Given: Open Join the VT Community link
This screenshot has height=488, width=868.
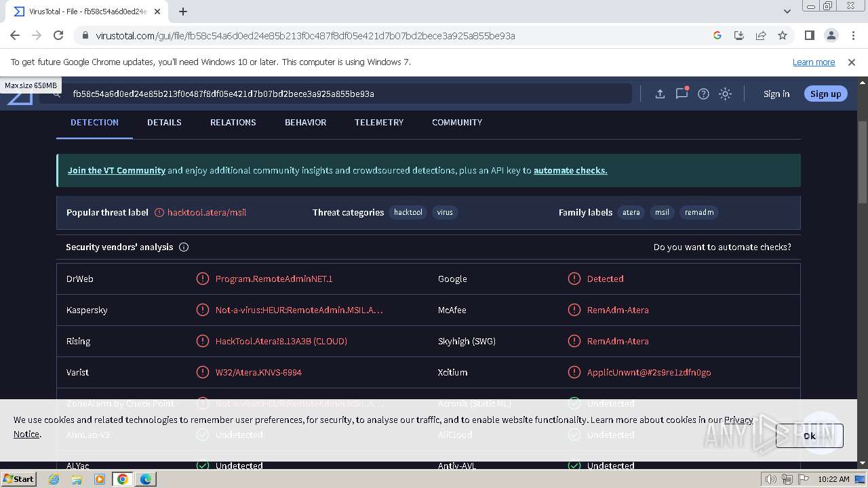Looking at the screenshot, I should point(117,171).
